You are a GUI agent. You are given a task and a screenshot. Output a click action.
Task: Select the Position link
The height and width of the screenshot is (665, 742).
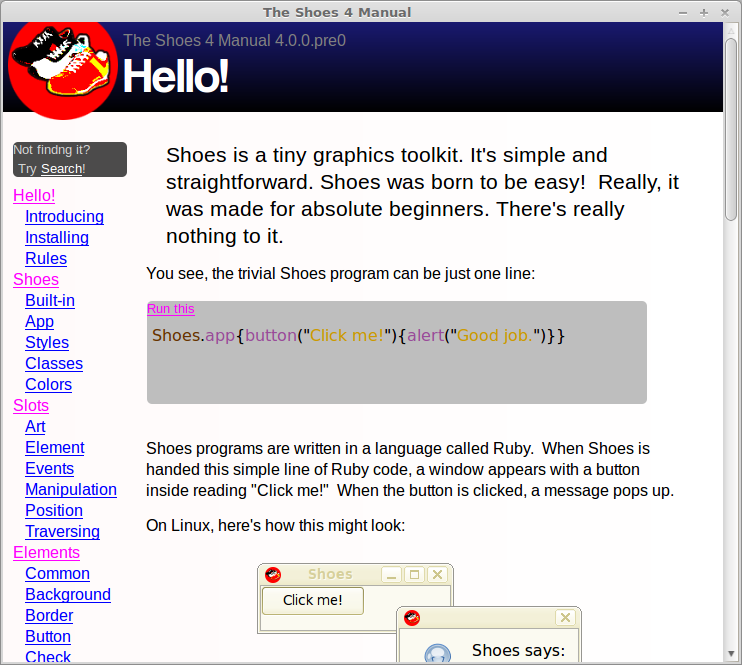(54, 510)
